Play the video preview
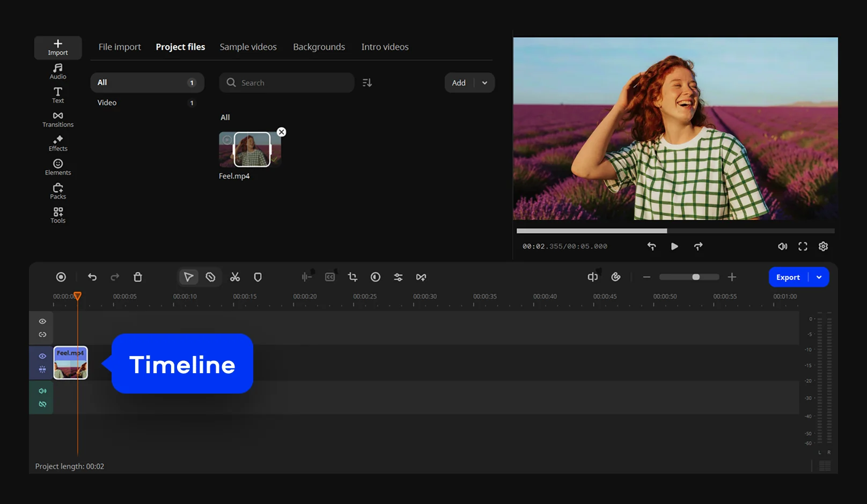The image size is (867, 504). click(674, 246)
